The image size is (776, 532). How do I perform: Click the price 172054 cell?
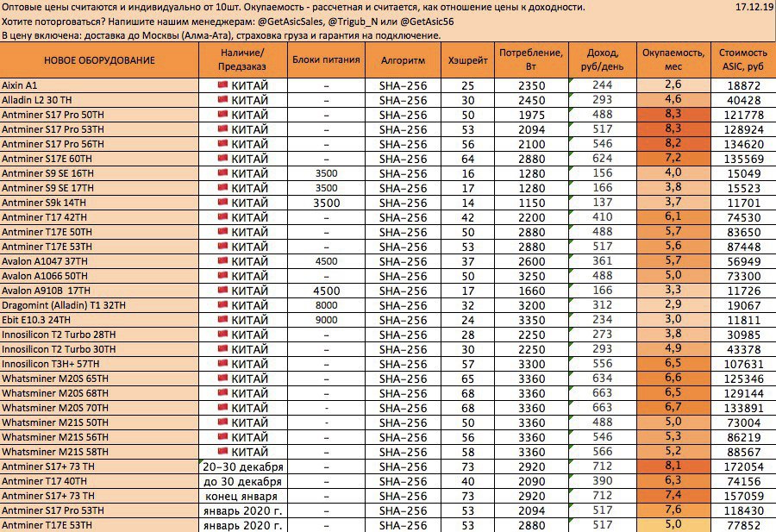coord(743,466)
